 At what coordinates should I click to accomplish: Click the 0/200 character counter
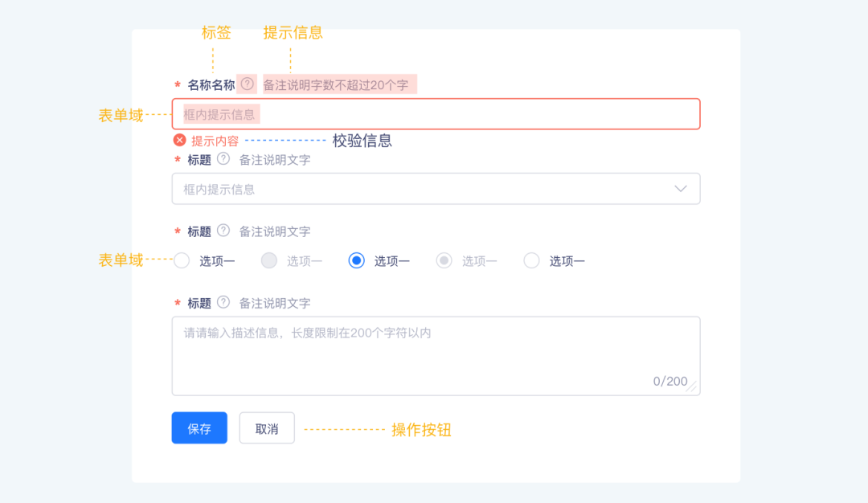tap(669, 381)
